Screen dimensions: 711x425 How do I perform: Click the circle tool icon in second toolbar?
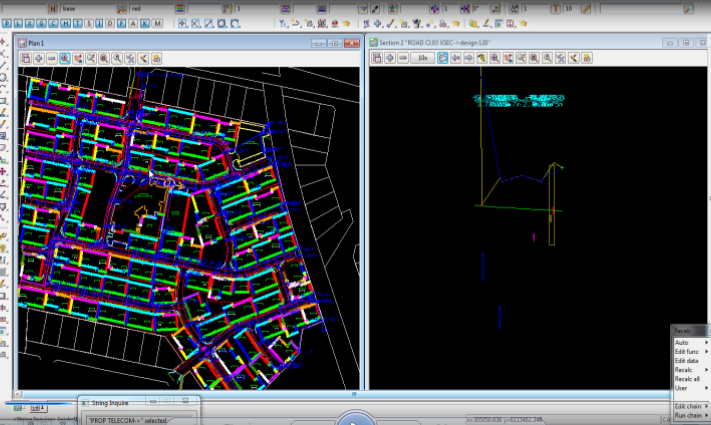(221, 24)
